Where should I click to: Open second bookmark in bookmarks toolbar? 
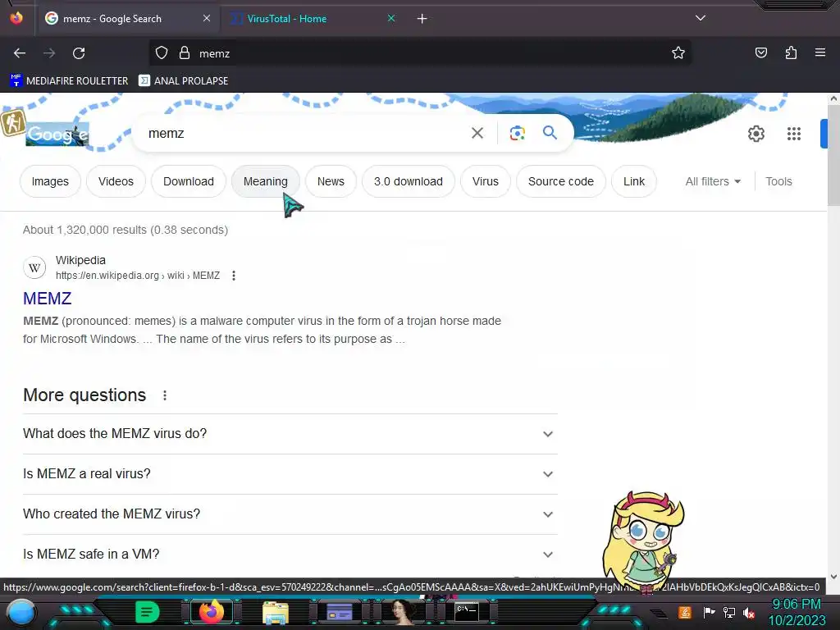[183, 81]
